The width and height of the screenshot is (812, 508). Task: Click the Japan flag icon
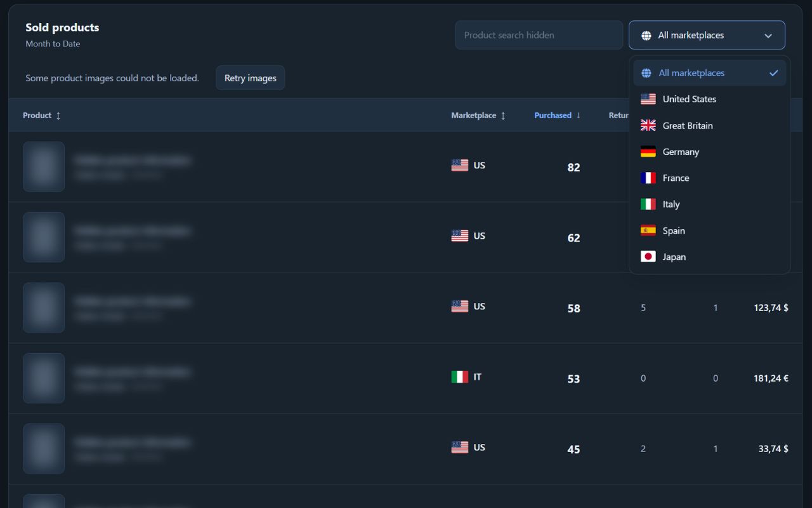[648, 257]
